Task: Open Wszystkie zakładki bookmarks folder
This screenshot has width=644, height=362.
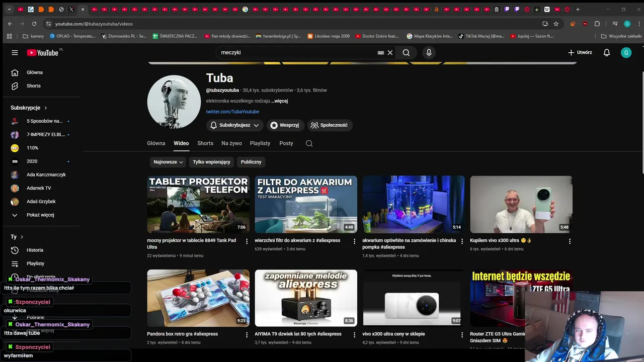Action: 621,36
